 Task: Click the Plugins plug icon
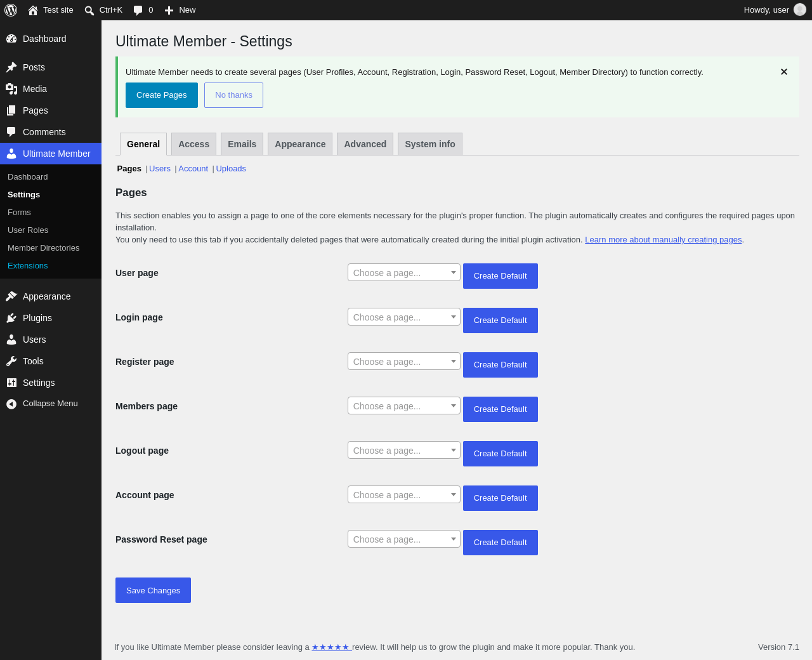coord(11,318)
